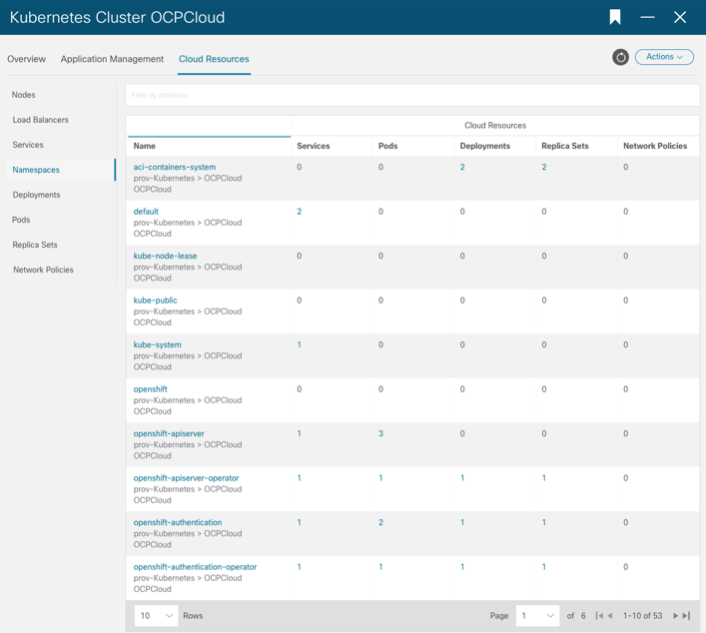Open the openshift-apiserver-operator namespace link
Screen dimensions: 706x633
[186, 478]
